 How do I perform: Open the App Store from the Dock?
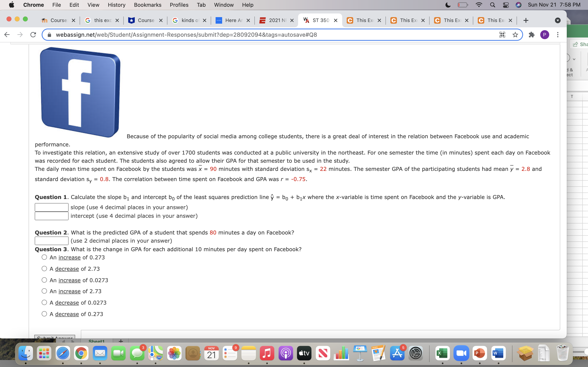[x=397, y=353]
